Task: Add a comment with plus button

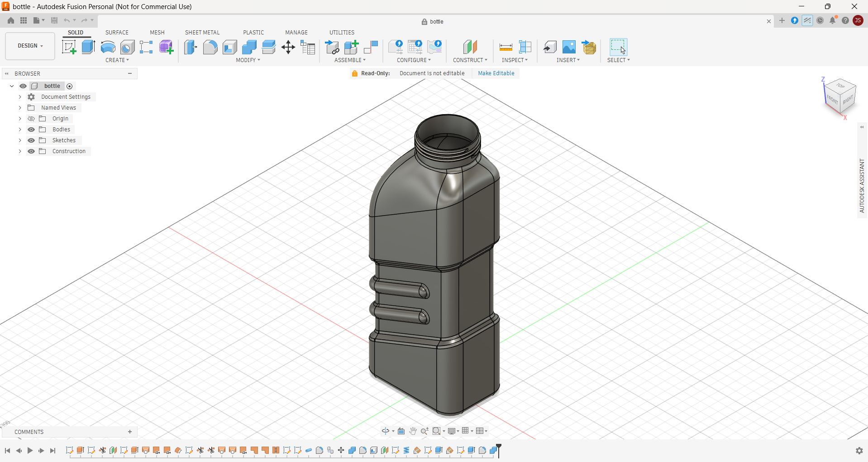Action: coord(130,432)
